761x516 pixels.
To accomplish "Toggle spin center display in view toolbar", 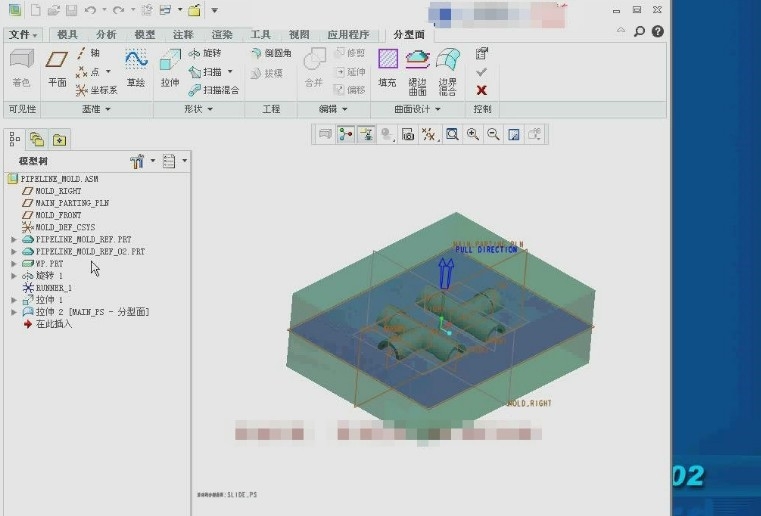I will pyautogui.click(x=346, y=134).
